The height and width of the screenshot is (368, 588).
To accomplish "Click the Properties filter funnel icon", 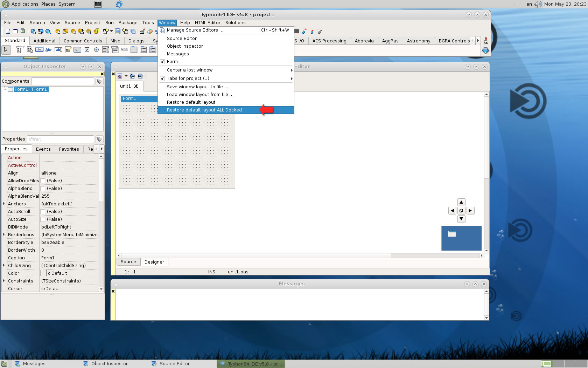I will coord(99,139).
